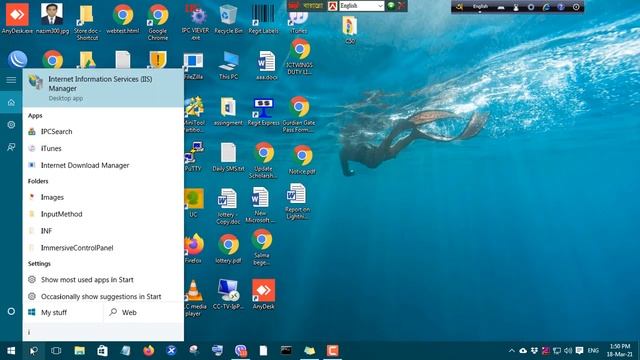Click the search input field
The image size is (640, 360).
coord(103,332)
